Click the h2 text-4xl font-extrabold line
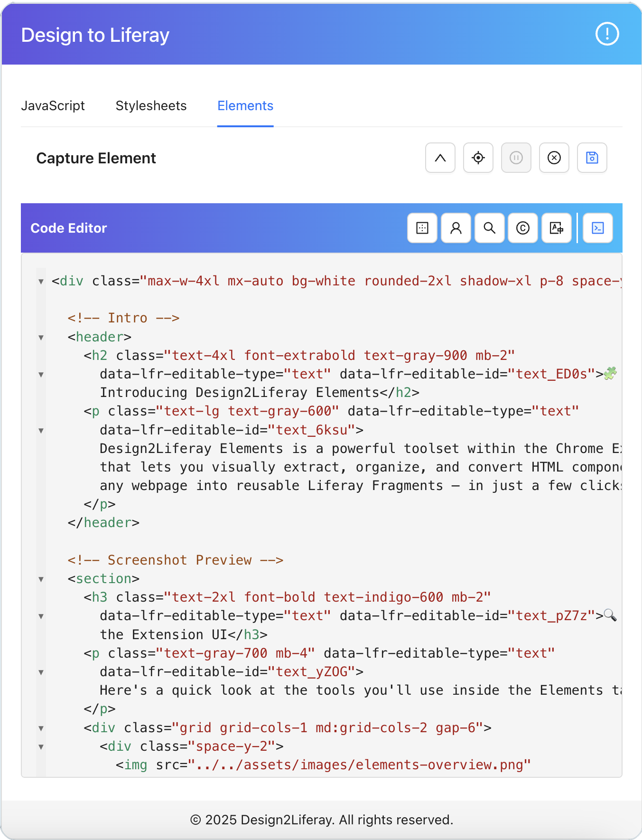 [x=299, y=355]
